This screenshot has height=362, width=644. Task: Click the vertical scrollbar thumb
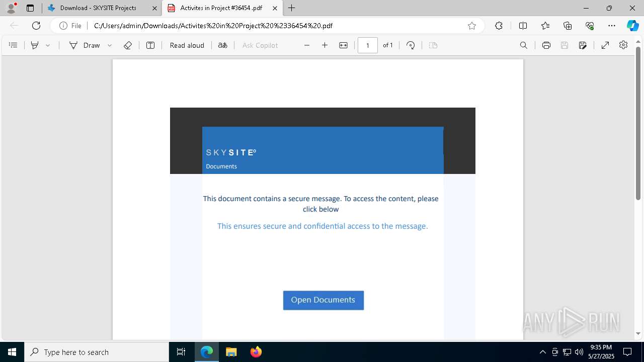(x=638, y=123)
